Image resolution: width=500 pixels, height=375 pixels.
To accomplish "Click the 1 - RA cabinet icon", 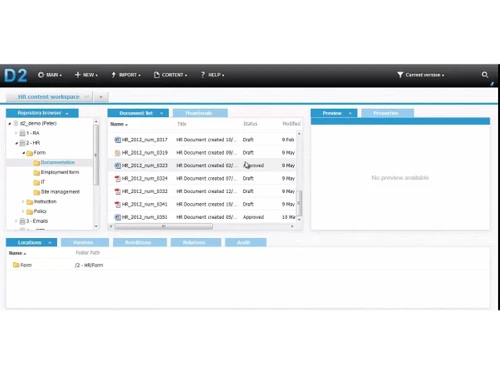I will tap(22, 133).
